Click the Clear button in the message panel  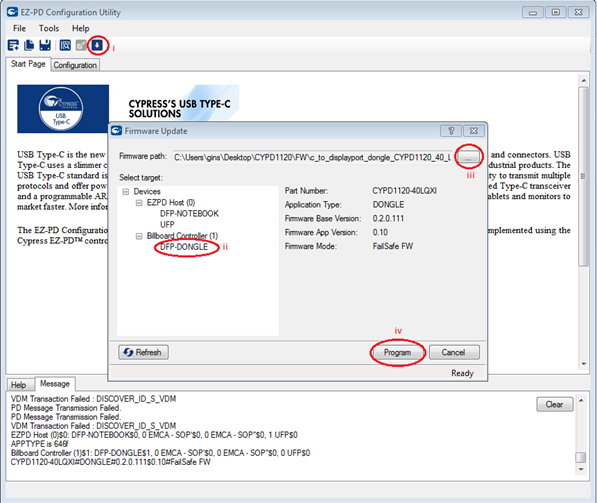[x=554, y=404]
